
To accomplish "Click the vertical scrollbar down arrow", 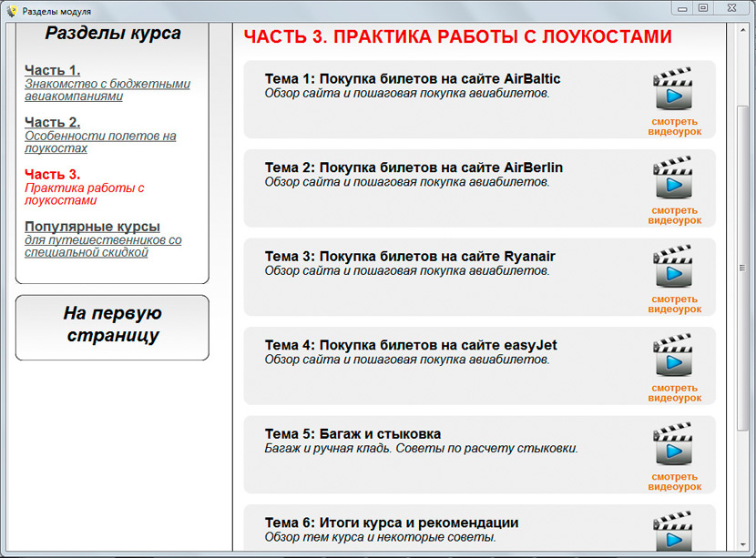I will tap(742, 545).
